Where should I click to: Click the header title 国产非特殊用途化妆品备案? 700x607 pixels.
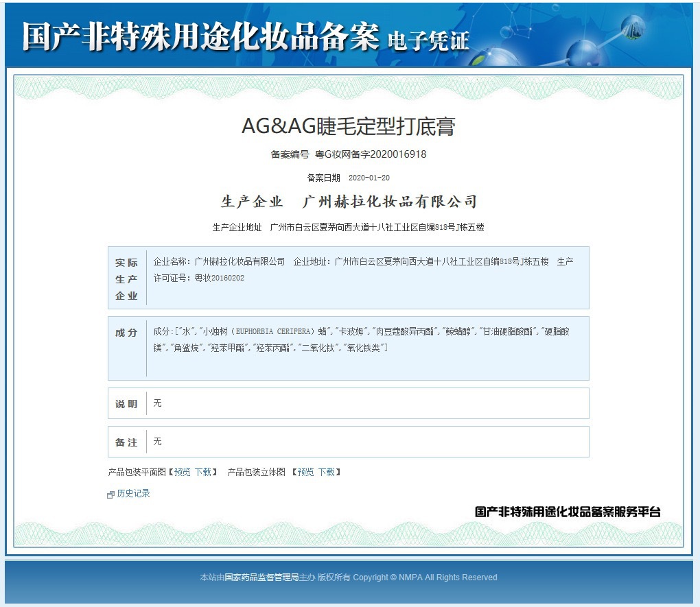201,36
